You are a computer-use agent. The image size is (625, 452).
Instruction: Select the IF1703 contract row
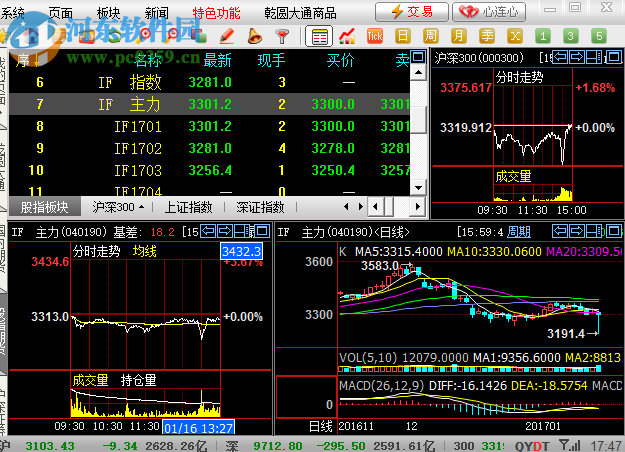click(210, 170)
